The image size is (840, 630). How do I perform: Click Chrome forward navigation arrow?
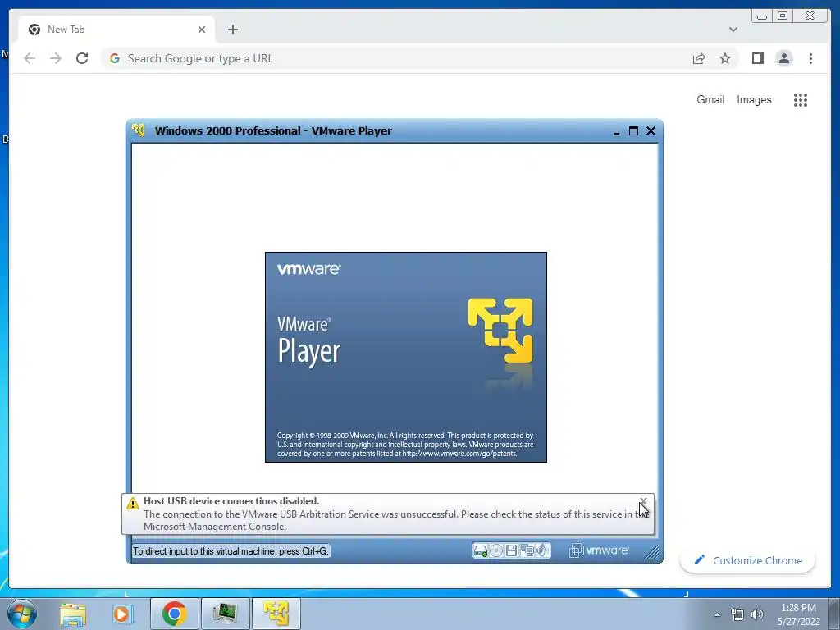click(x=56, y=58)
